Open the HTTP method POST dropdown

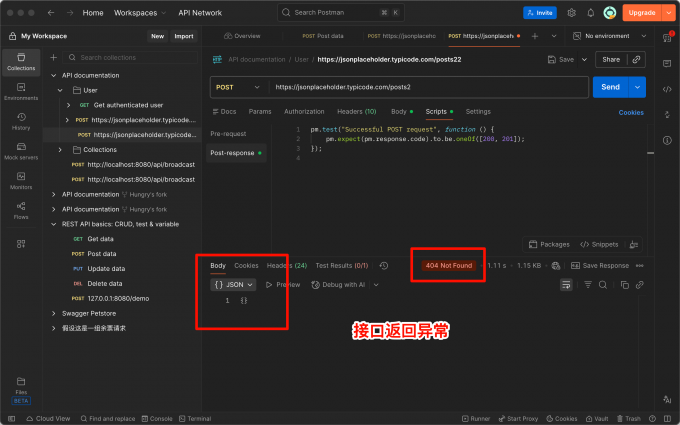pyautogui.click(x=238, y=87)
